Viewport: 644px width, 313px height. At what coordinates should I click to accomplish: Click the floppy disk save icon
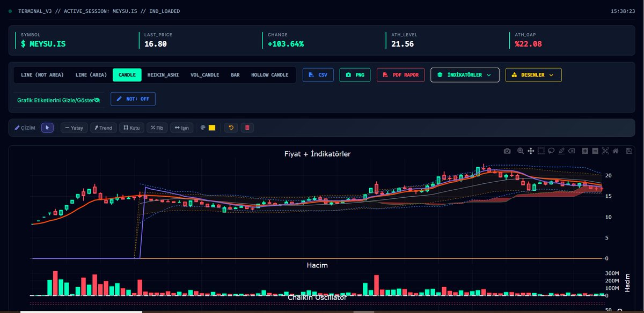(x=628, y=151)
